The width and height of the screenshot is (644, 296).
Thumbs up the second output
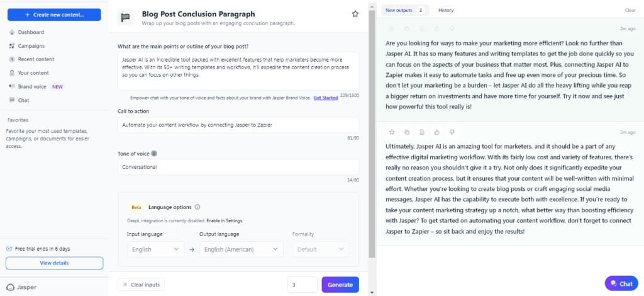click(437, 132)
